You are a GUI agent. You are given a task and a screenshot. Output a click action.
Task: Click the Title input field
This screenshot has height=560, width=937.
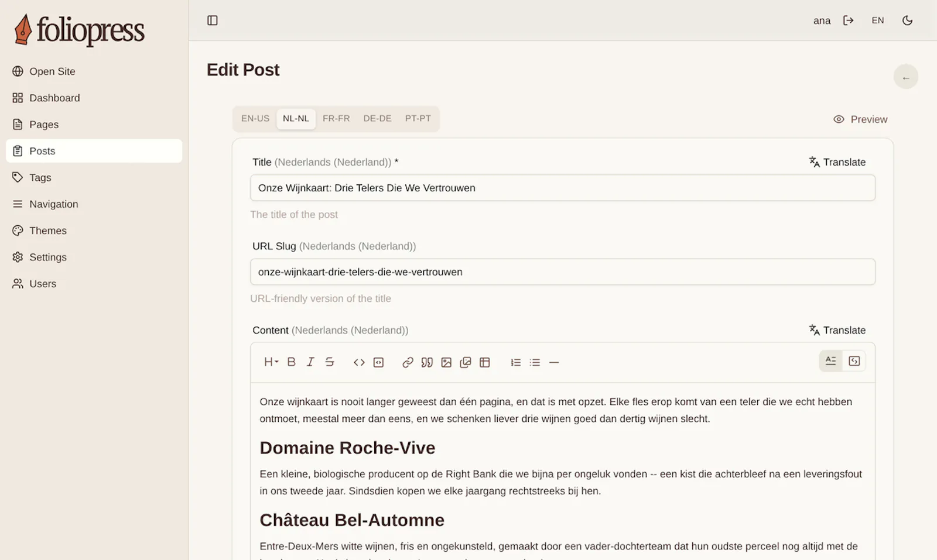point(563,188)
